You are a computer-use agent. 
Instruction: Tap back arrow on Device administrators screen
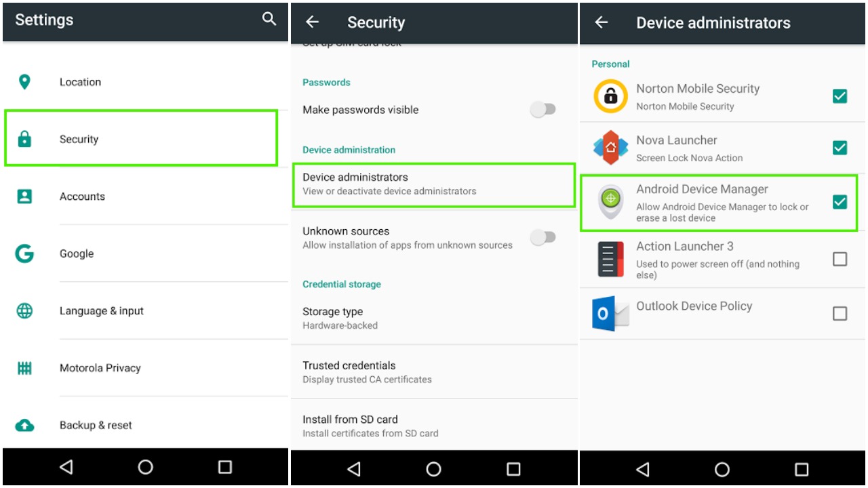pos(601,22)
